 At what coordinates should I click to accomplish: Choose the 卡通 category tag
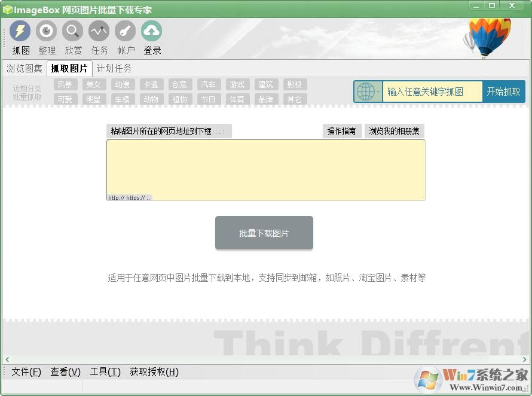click(x=151, y=84)
